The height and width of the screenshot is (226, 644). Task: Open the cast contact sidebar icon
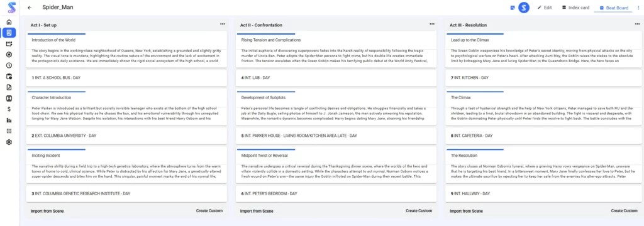9,99
